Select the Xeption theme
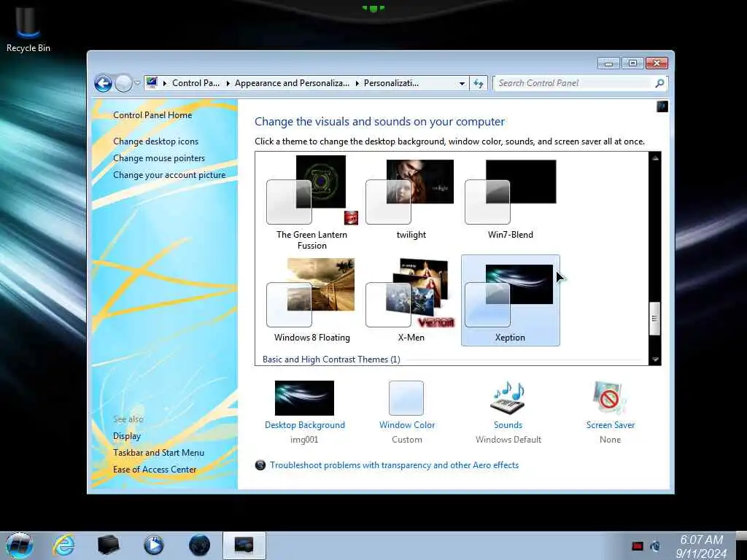This screenshot has width=747, height=560. pyautogui.click(x=510, y=300)
